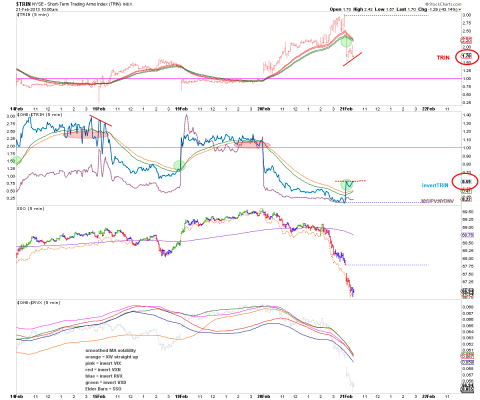Screen dimensions: 480x400
Task: Click the "Open" value in the header quote line
Action: point(348,9)
